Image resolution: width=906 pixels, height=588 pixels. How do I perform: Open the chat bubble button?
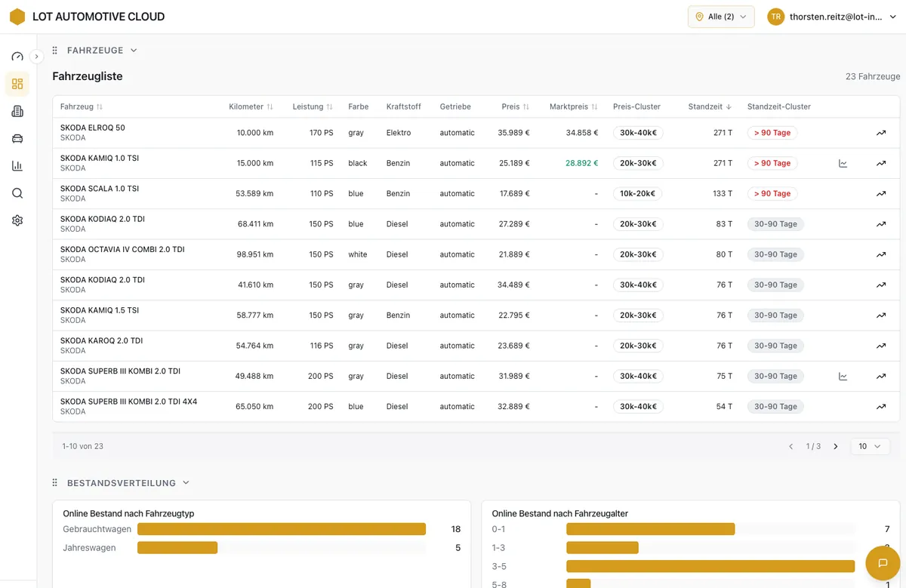881,562
